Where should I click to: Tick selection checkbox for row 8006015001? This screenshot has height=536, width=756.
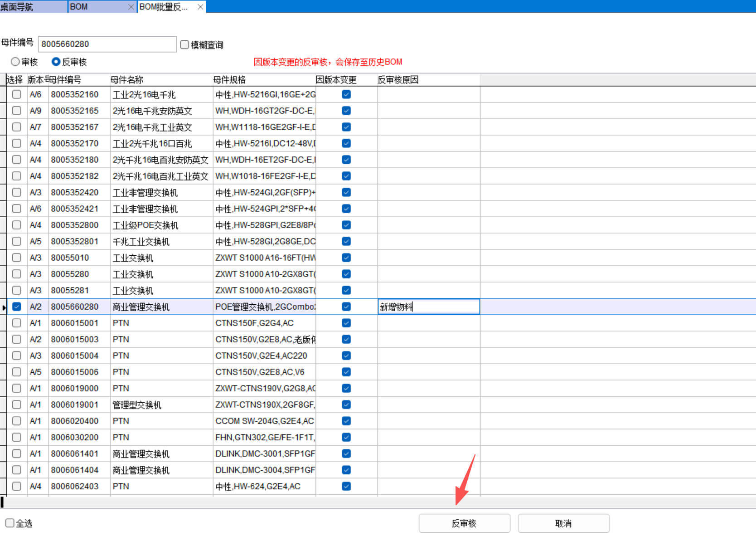click(x=17, y=323)
